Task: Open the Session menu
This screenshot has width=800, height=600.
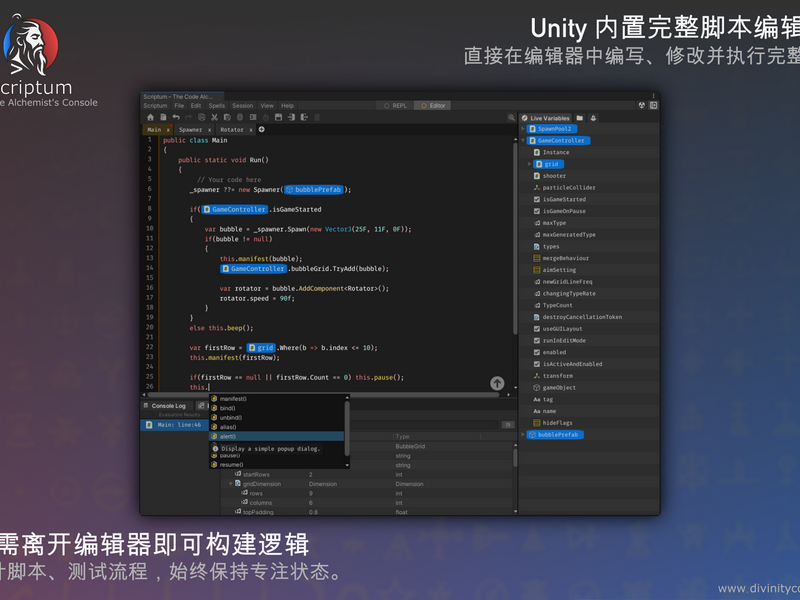Action: [x=243, y=106]
